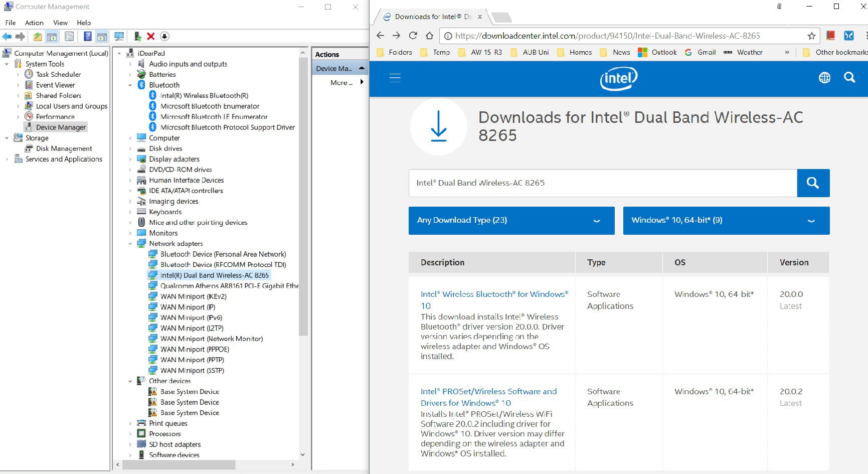
Task: Click Scan for hardware changes icon
Action: point(119,36)
